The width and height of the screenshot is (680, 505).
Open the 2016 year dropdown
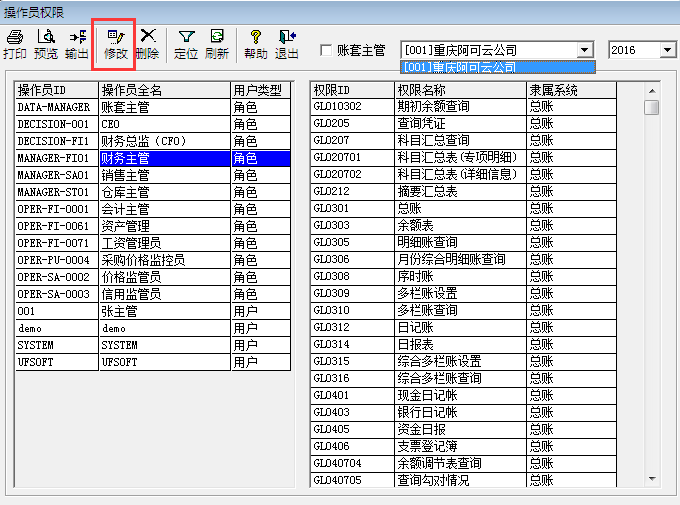click(x=668, y=50)
